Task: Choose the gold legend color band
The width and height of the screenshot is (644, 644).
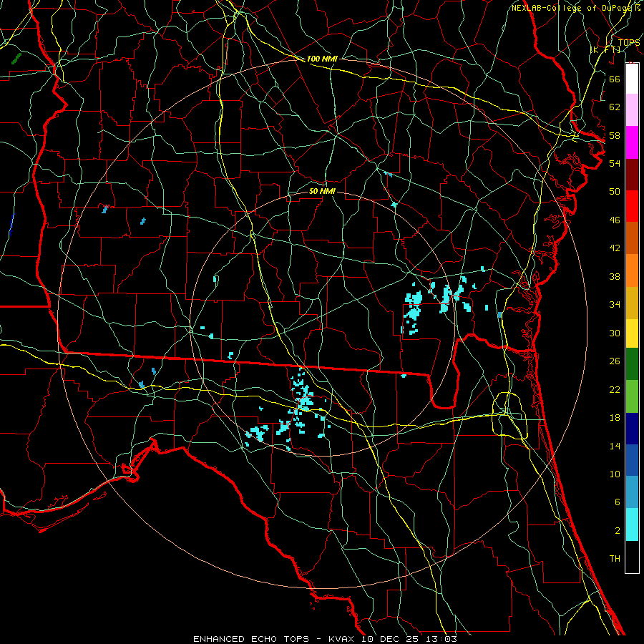Action: click(x=632, y=303)
